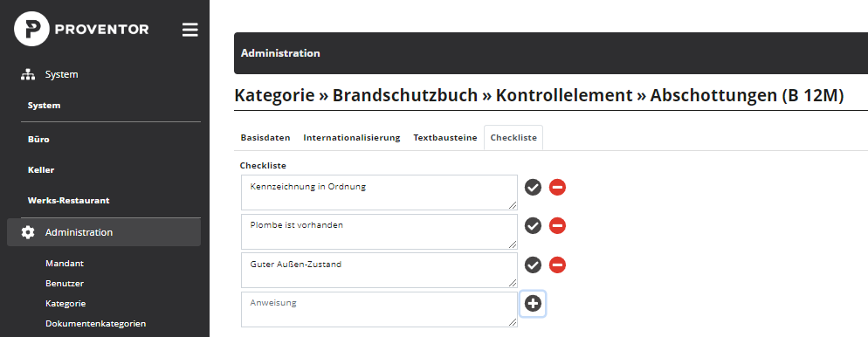868x337 pixels.
Task: Click the empty Anweisung text field
Action: tap(380, 309)
